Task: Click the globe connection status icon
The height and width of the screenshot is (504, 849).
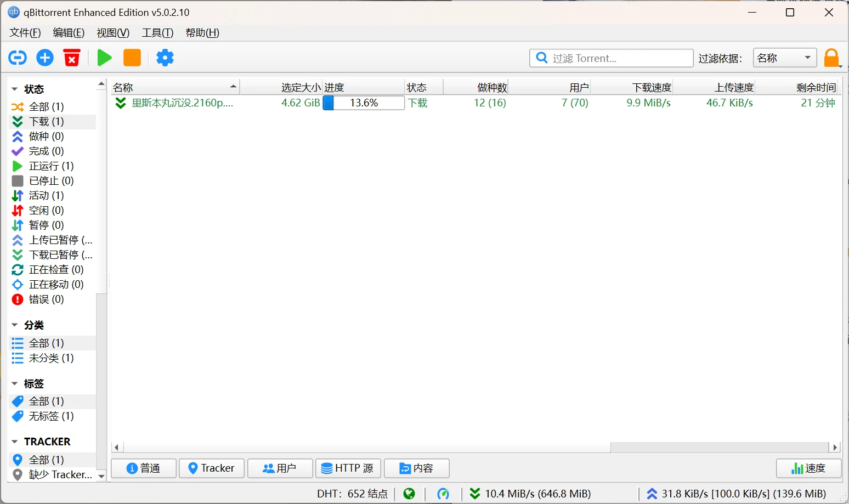Action: pyautogui.click(x=409, y=494)
